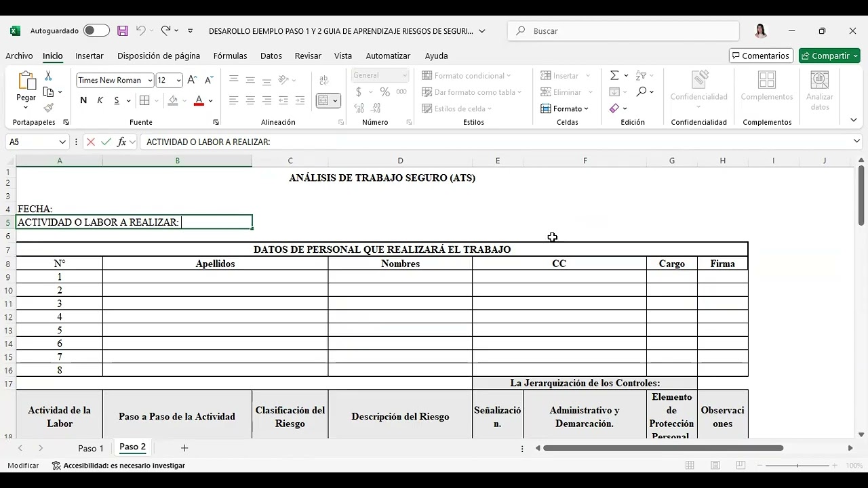Open the font color dropdown arrow
Image resolution: width=868 pixels, height=488 pixels.
pyautogui.click(x=210, y=100)
